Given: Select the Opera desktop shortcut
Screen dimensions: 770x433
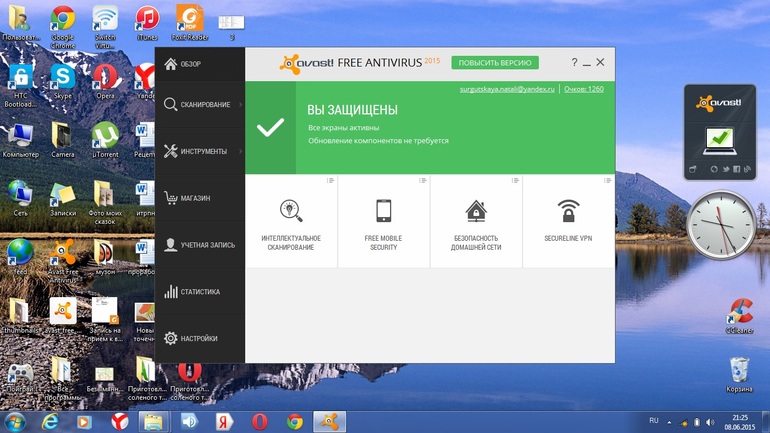Looking at the screenshot, I should pyautogui.click(x=105, y=81).
